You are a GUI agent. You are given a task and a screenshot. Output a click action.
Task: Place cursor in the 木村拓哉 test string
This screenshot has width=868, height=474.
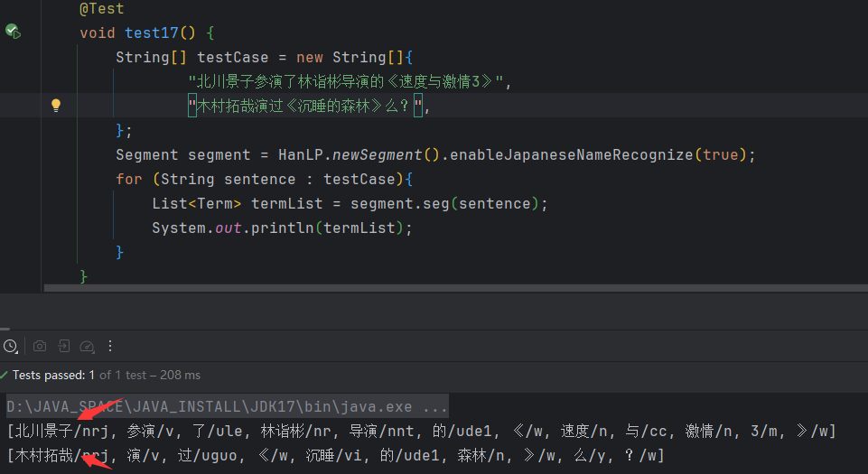point(305,105)
